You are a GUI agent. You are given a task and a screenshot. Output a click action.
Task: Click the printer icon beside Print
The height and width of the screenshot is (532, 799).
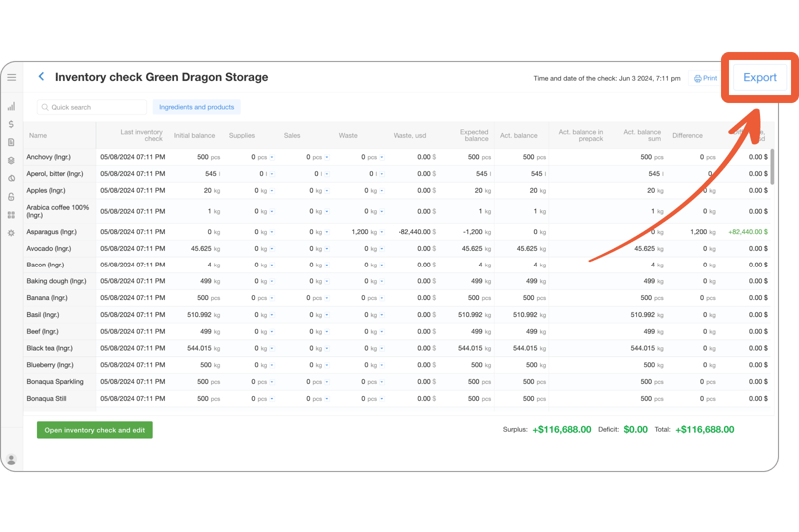[697, 79]
